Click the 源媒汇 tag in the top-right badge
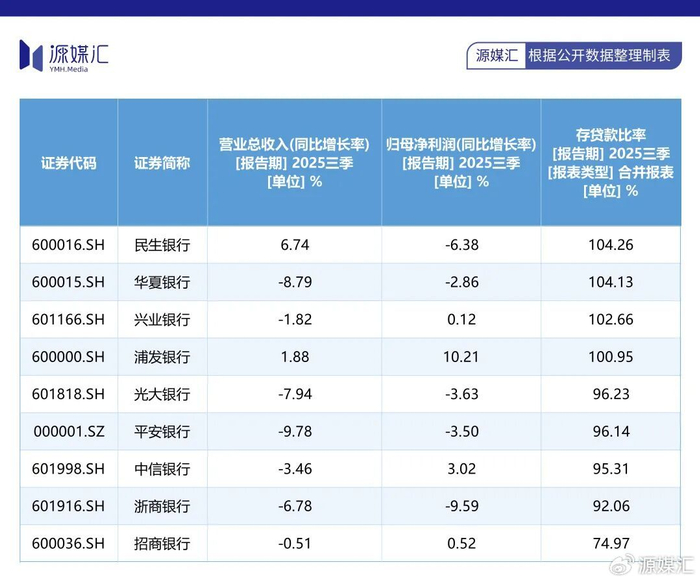Viewport: 700px width, 582px height. [x=496, y=56]
